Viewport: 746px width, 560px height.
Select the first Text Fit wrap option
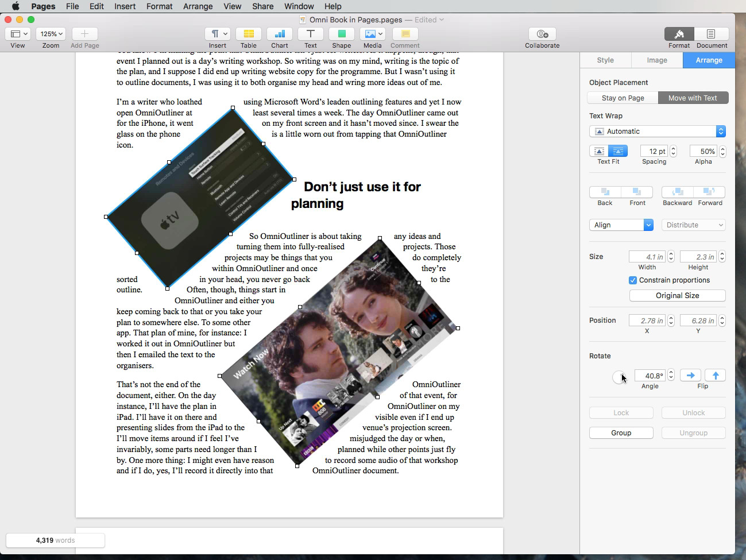[599, 151]
